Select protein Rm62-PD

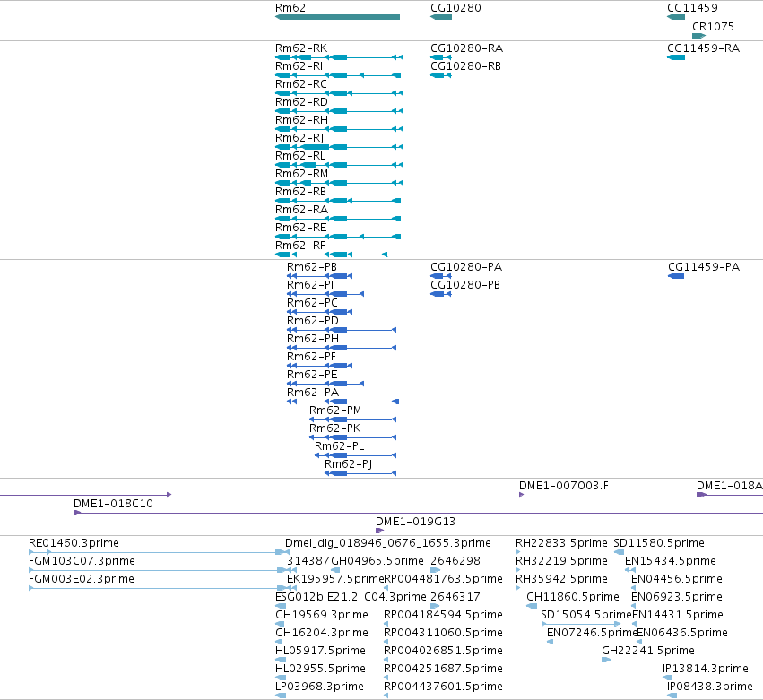coord(342,330)
